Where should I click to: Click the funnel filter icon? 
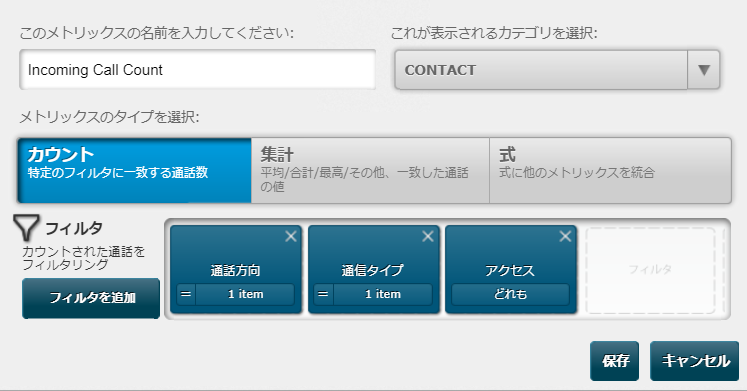coord(26,227)
